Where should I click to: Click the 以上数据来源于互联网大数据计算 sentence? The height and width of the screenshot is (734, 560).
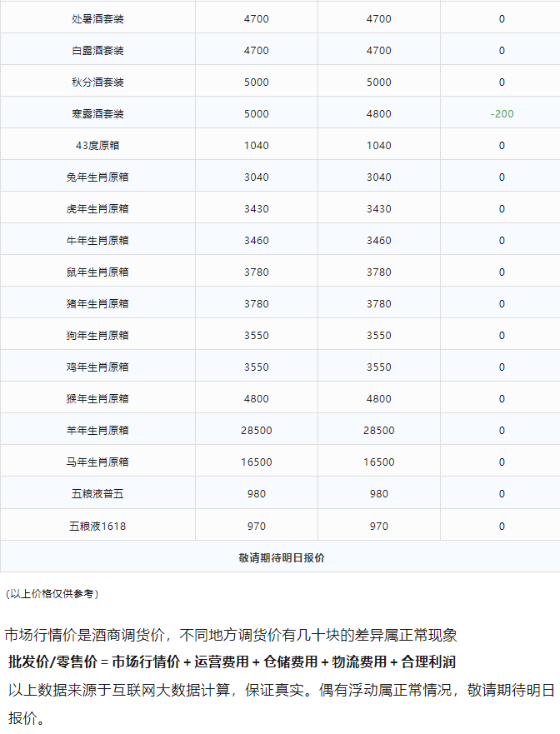282,703
